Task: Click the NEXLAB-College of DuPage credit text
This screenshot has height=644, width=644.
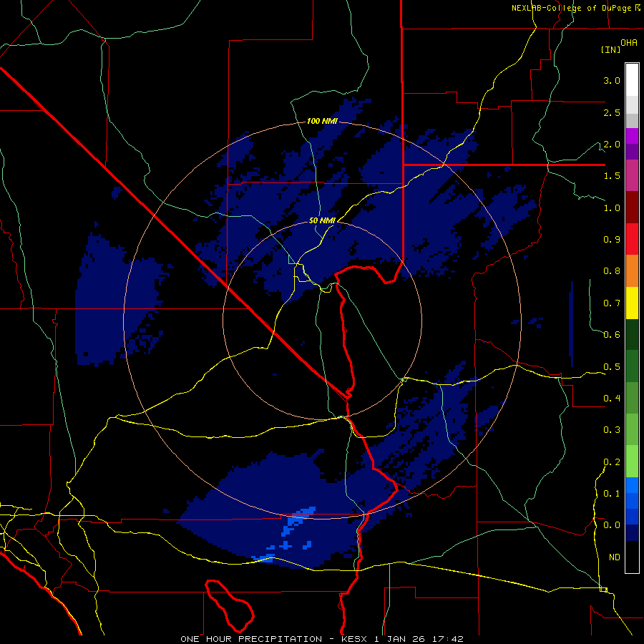Action: (571, 8)
